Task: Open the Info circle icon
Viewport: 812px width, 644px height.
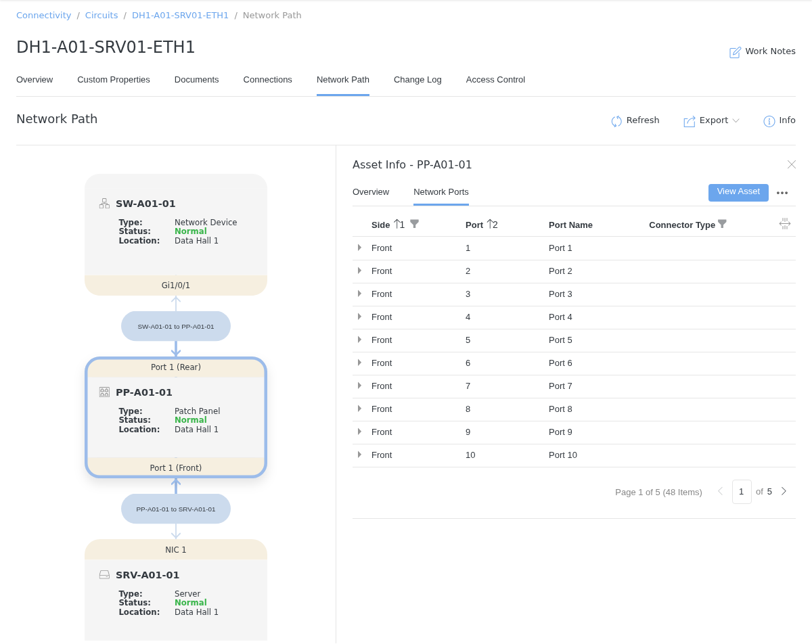Action: tap(769, 121)
